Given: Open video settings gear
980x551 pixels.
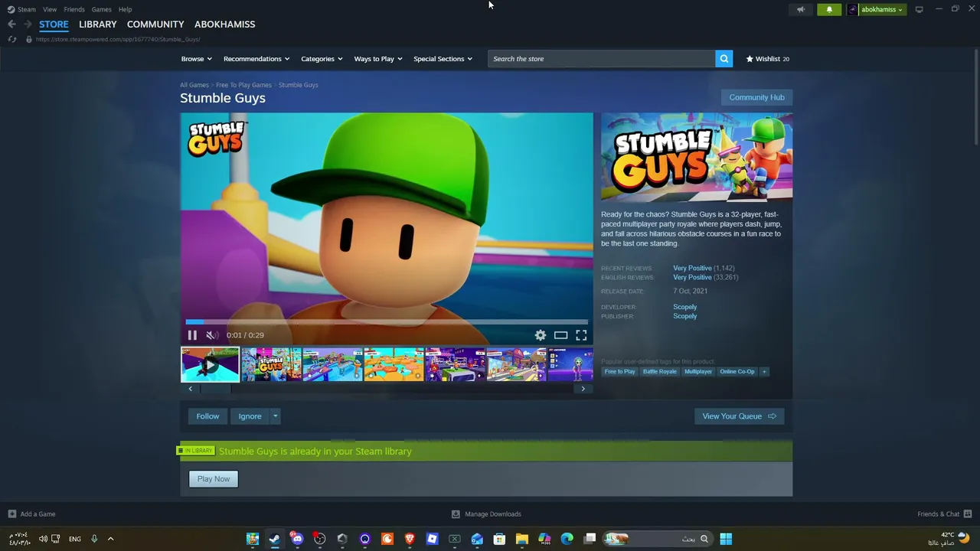Looking at the screenshot, I should tap(541, 335).
